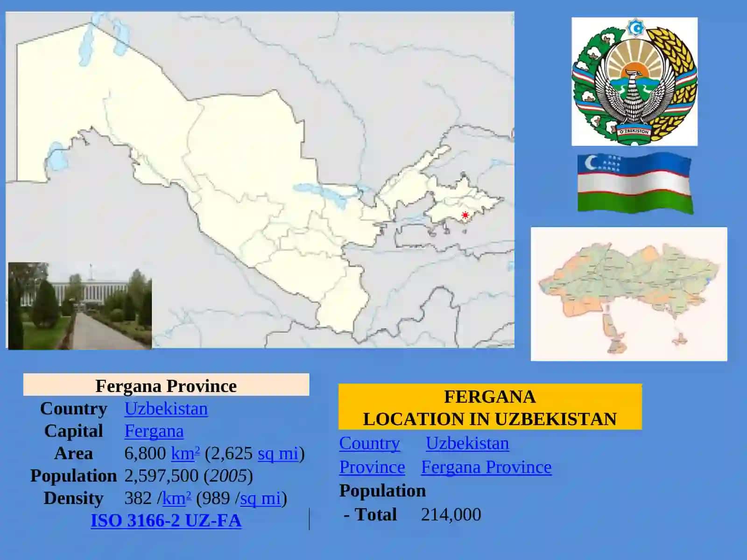Select the Country label in Fergana Province table
This screenshot has height=560, width=747.
[74, 409]
